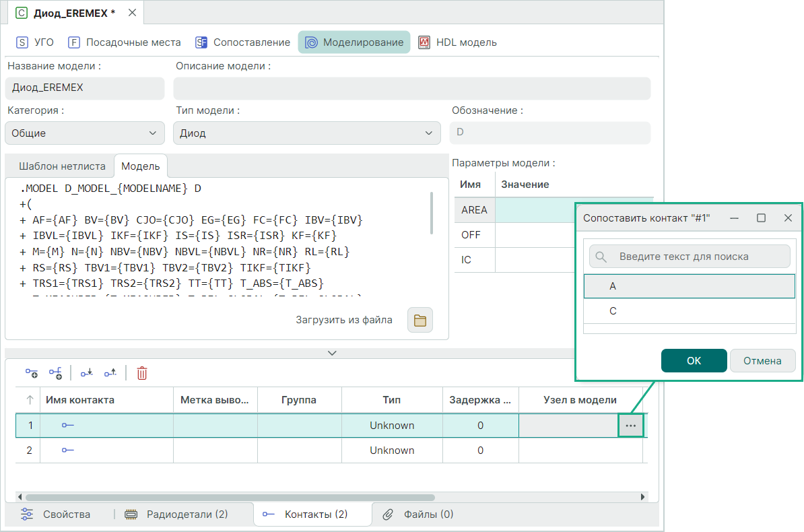The image size is (804, 532).
Task: Click the Отмена button
Action: pos(762,361)
